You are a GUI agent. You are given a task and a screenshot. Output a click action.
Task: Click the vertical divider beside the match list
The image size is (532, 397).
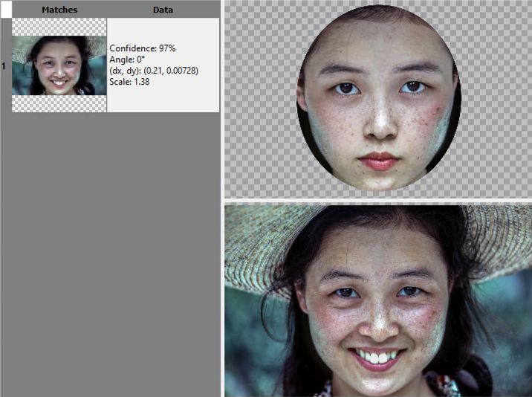222,223
